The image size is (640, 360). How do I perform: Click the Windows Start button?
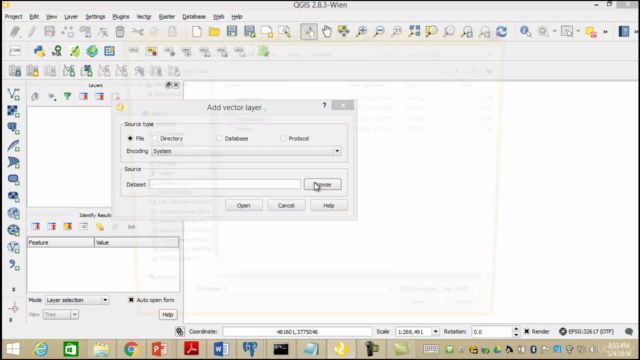point(13,349)
